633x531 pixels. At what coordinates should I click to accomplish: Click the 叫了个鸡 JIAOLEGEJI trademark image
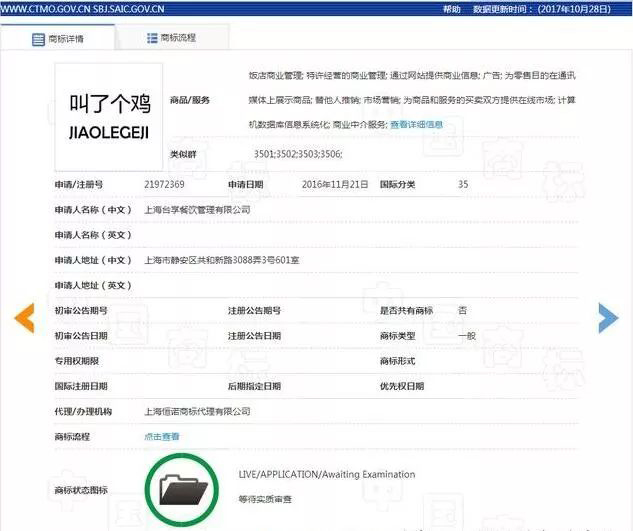[x=109, y=117]
